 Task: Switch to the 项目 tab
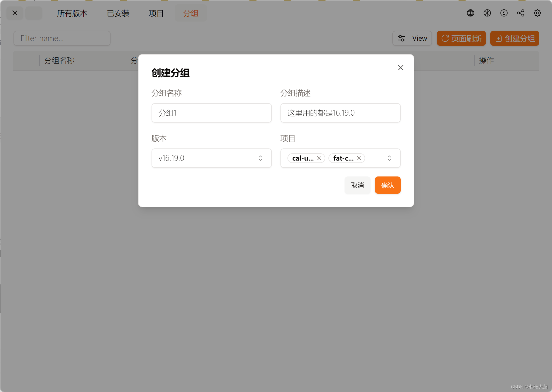(x=156, y=13)
